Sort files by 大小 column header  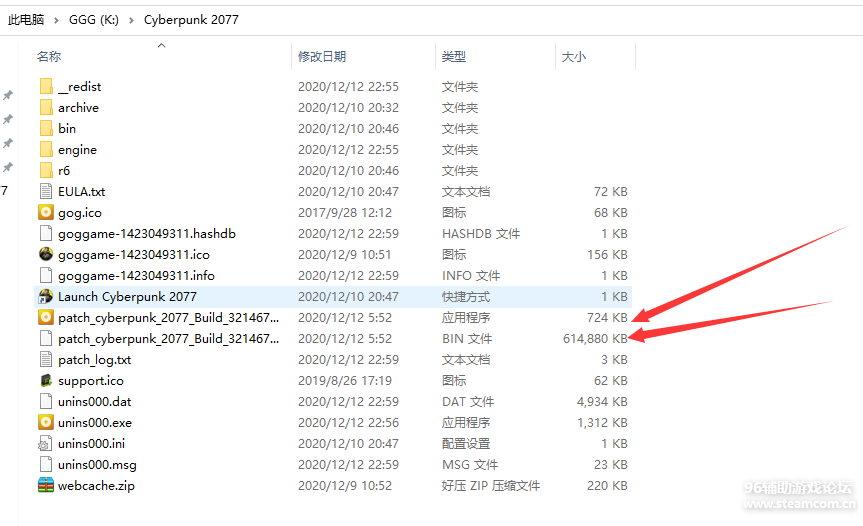pos(574,57)
